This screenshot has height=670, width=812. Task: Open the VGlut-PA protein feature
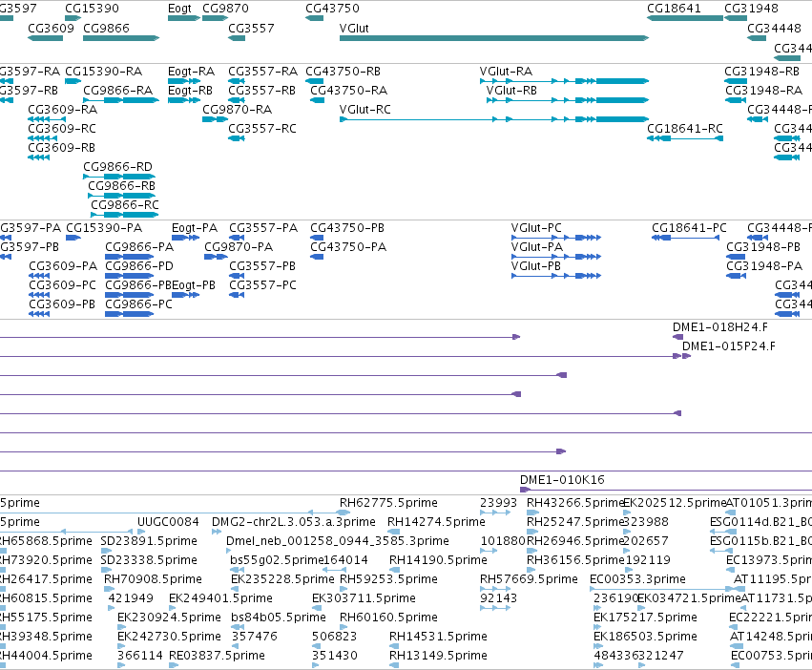coord(556,257)
